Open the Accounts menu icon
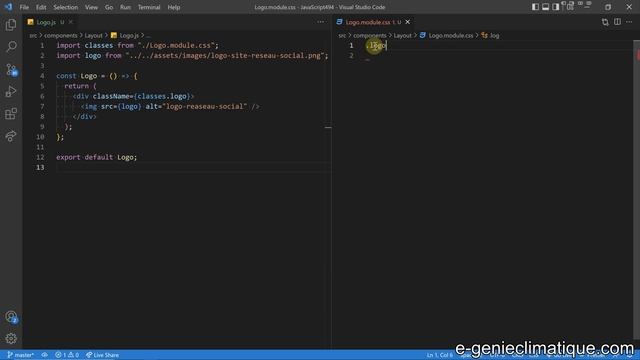The width and height of the screenshot is (640, 360). [x=11, y=317]
